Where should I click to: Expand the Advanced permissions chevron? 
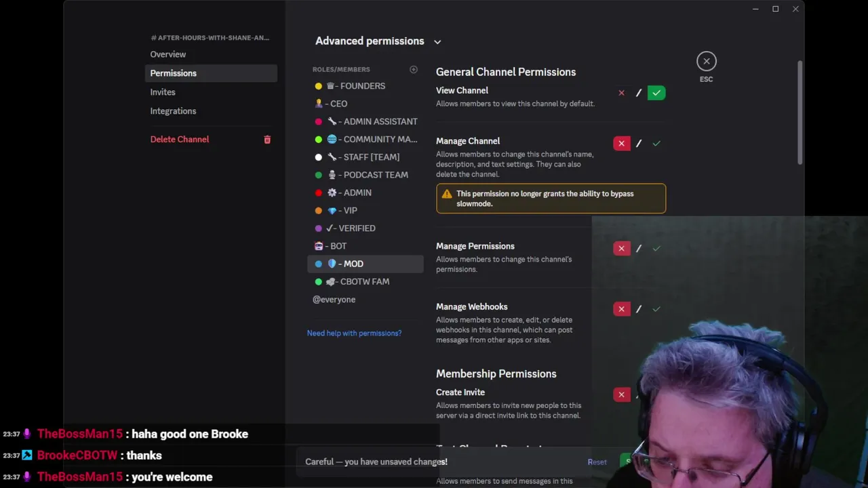coord(437,42)
